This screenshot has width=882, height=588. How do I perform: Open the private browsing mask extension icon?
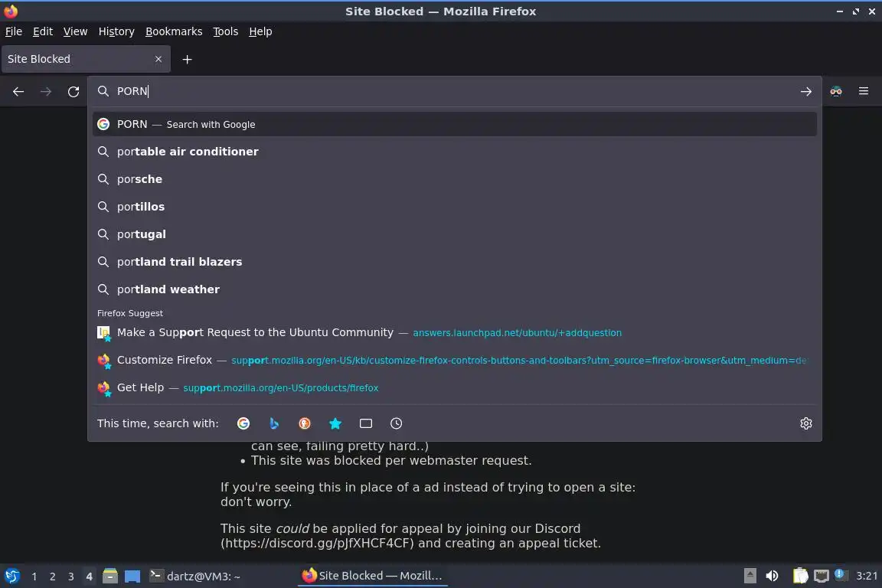click(836, 91)
